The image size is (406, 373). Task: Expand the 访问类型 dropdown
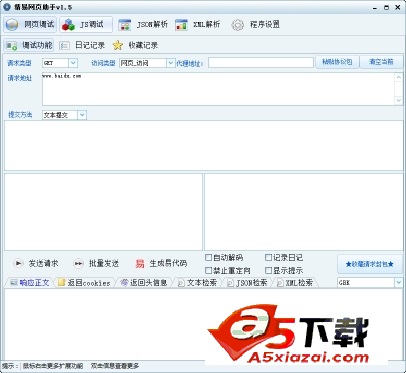click(170, 63)
